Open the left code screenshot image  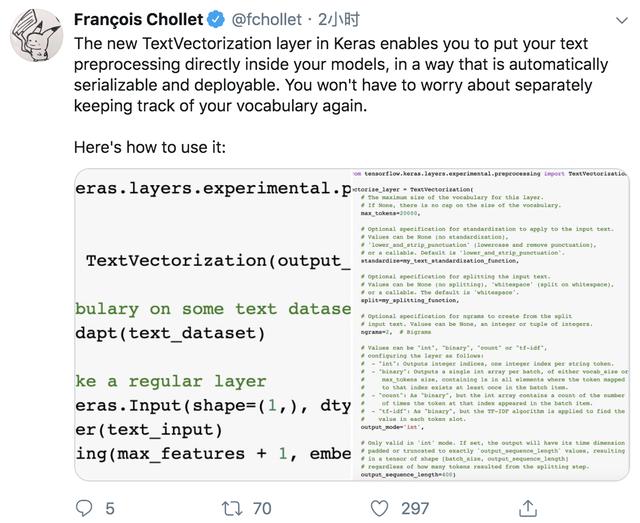click(212, 323)
